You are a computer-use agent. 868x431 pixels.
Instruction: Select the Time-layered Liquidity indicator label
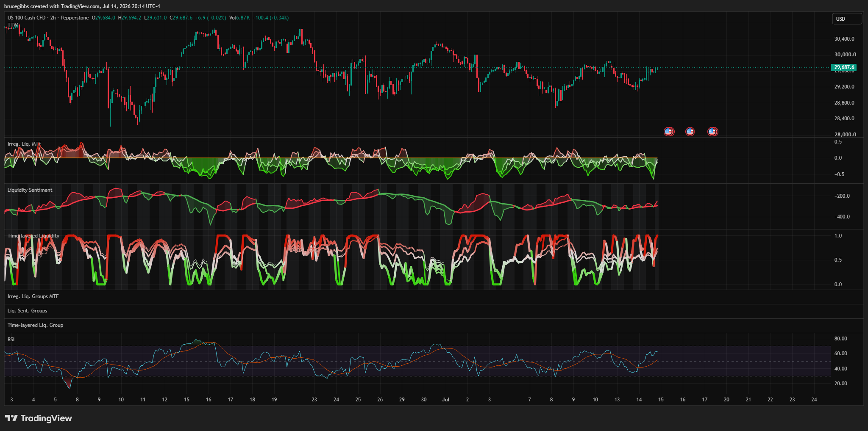33,236
